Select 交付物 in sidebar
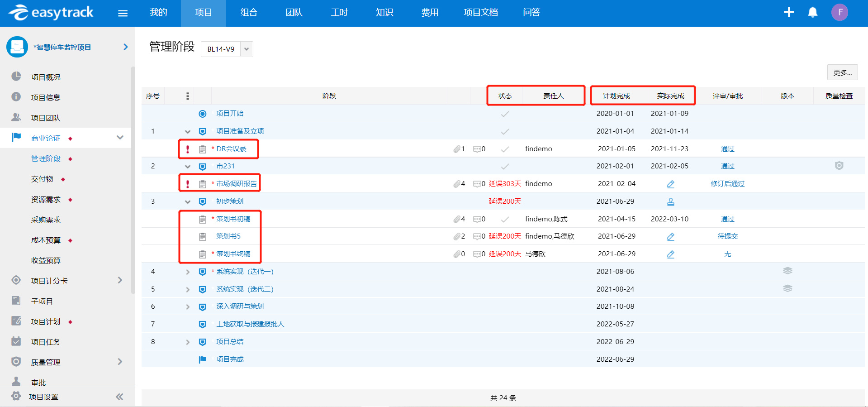 pos(42,179)
